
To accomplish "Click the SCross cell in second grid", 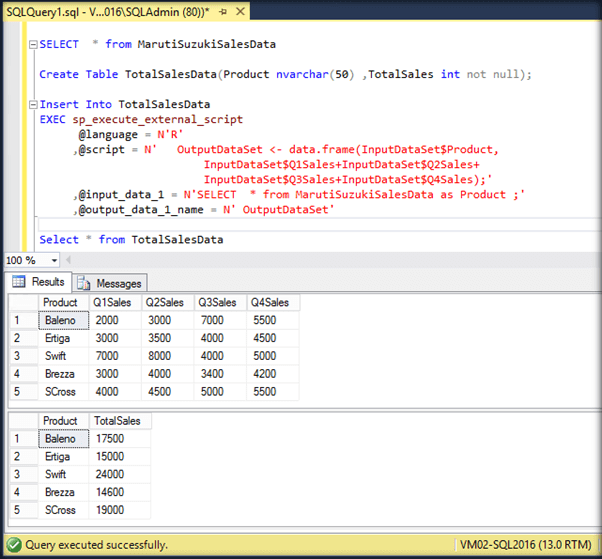I will tap(61, 510).
